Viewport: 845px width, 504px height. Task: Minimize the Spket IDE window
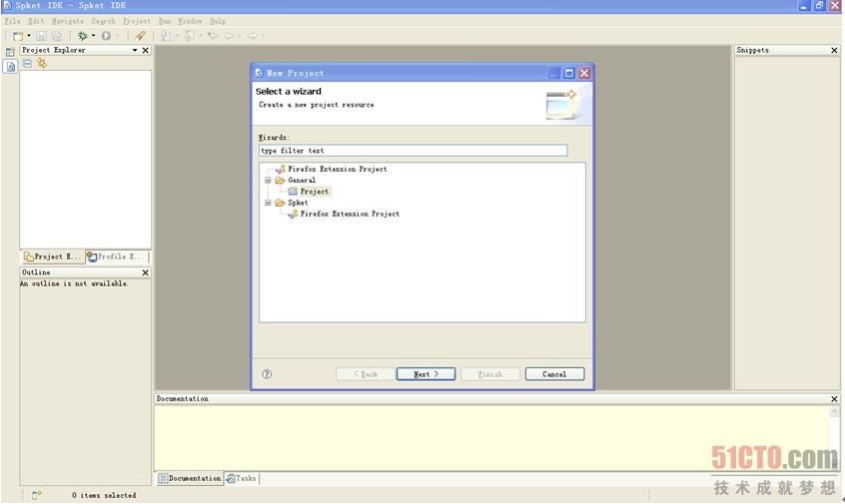pyautogui.click(x=804, y=6)
